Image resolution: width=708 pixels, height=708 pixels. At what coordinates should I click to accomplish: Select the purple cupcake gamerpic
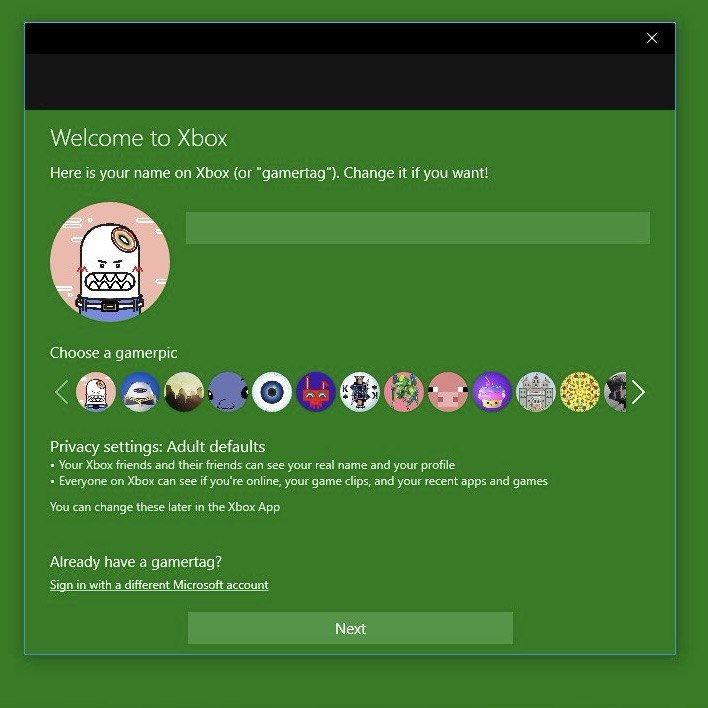coord(492,392)
